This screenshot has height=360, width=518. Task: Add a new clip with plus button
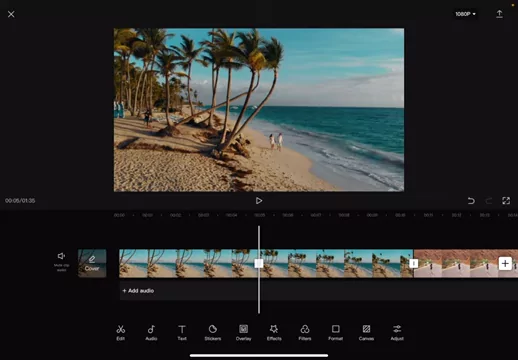505,263
